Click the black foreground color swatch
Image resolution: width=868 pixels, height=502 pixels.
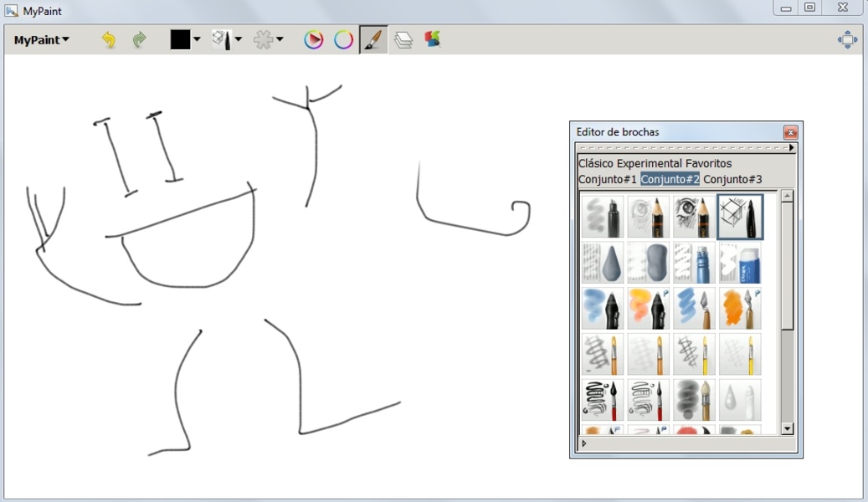point(180,39)
